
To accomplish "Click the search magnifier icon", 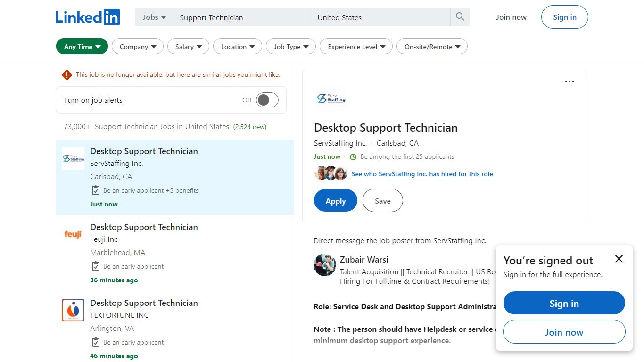I will 460,17.
